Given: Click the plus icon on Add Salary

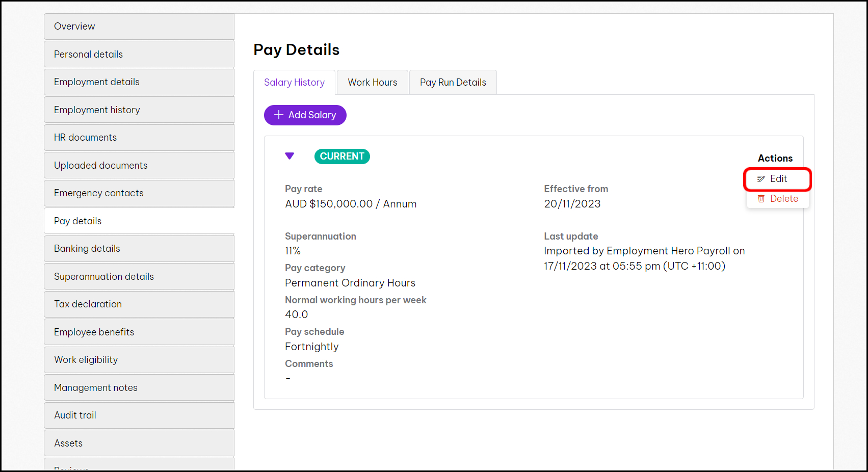Looking at the screenshot, I should tap(279, 115).
